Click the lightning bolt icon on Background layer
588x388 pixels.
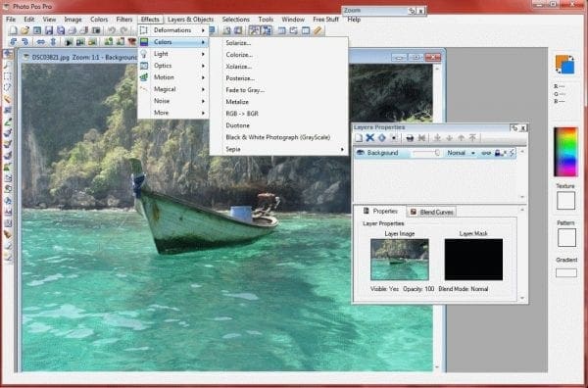pyautogui.click(x=512, y=153)
